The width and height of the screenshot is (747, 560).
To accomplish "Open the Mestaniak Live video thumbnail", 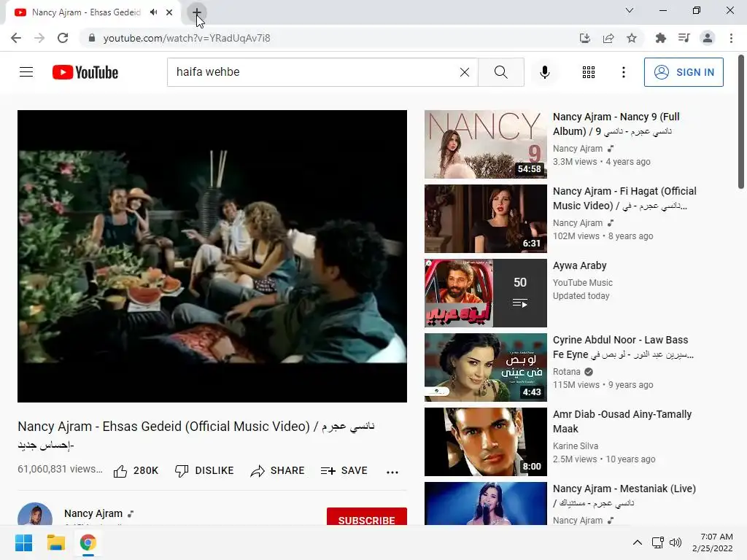I will [x=485, y=504].
